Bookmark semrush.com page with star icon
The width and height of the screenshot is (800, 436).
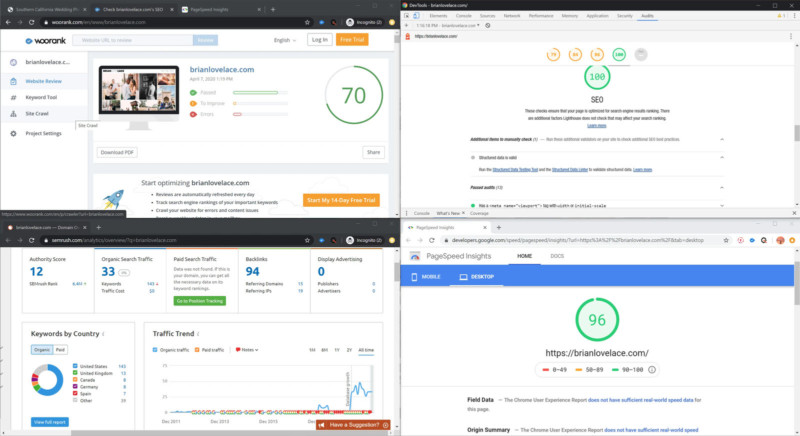[307, 240]
